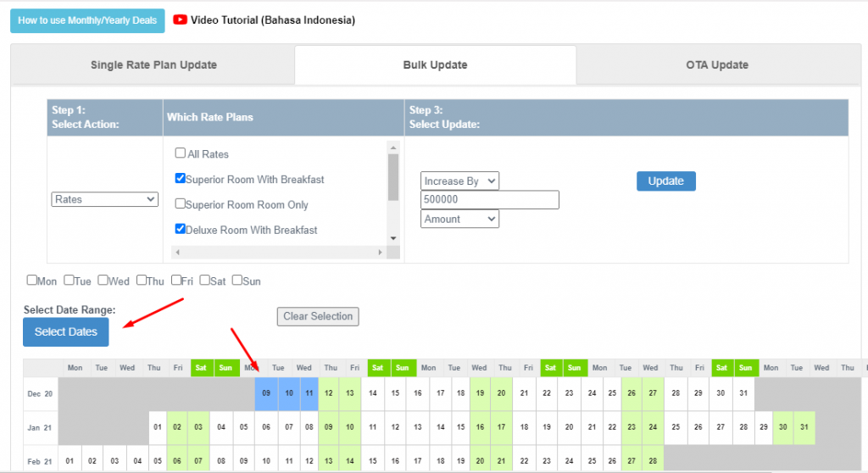Select Jan 21 date 24
Image resolution: width=868 pixels, height=473 pixels.
point(653,427)
